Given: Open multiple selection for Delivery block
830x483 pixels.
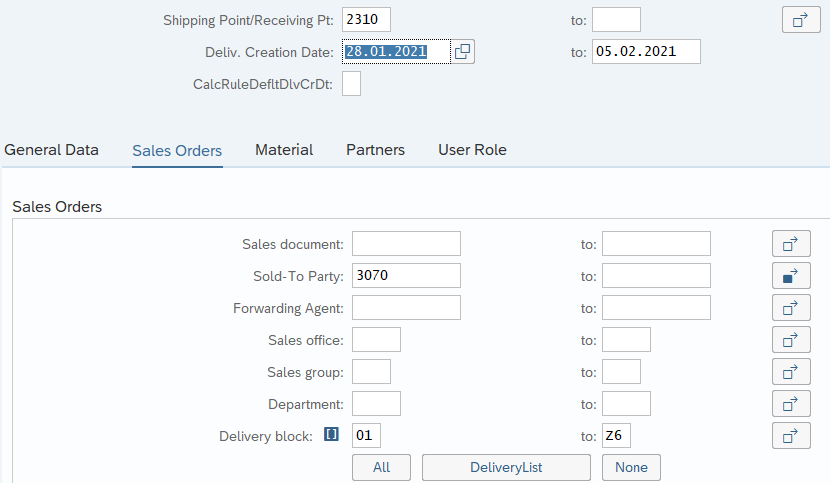Looking at the screenshot, I should (x=791, y=435).
